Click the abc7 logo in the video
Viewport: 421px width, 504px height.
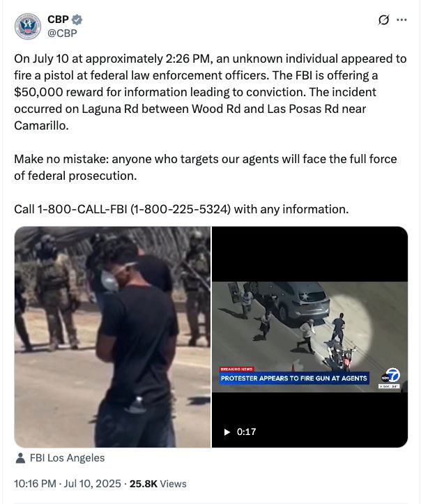click(390, 376)
